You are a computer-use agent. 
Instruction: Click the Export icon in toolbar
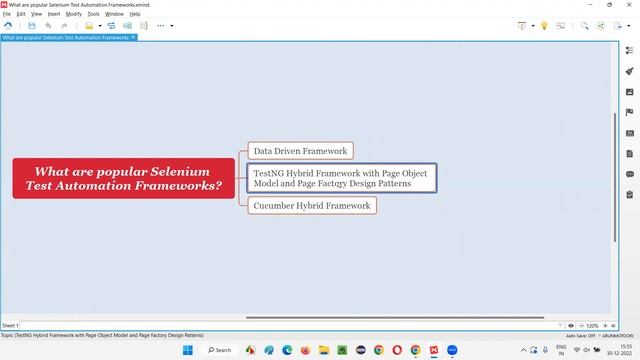(618, 26)
